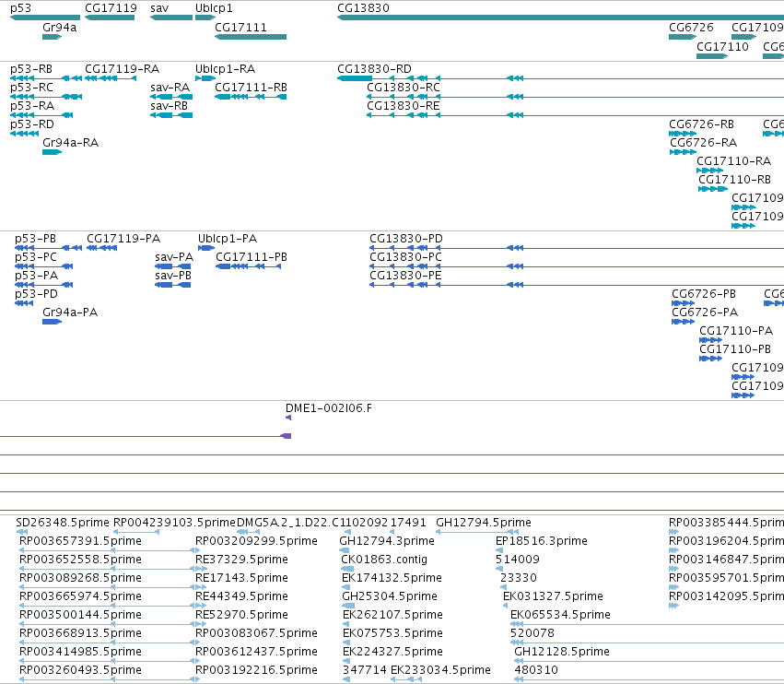
Task: Select the p53-RC transcript
Action: point(46,97)
